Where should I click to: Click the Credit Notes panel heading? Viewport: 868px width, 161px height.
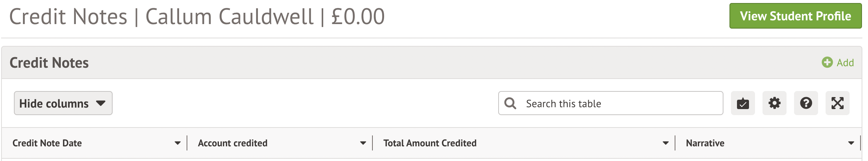[x=49, y=63]
